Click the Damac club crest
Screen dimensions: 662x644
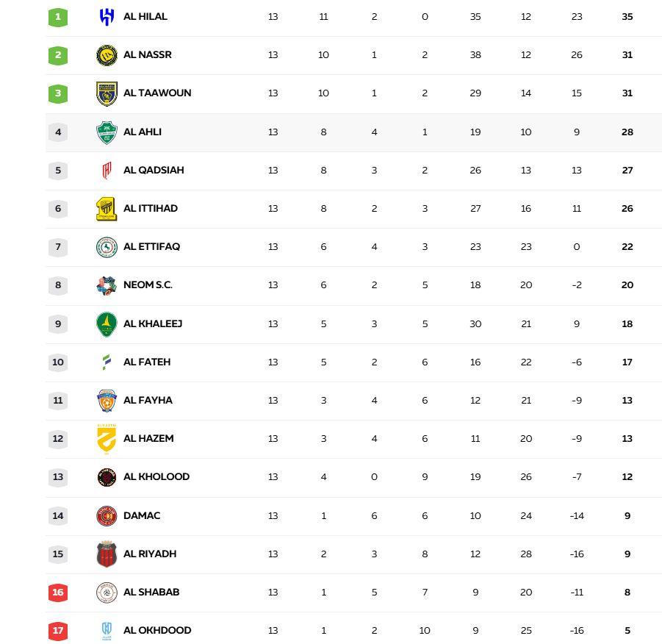tap(106, 515)
